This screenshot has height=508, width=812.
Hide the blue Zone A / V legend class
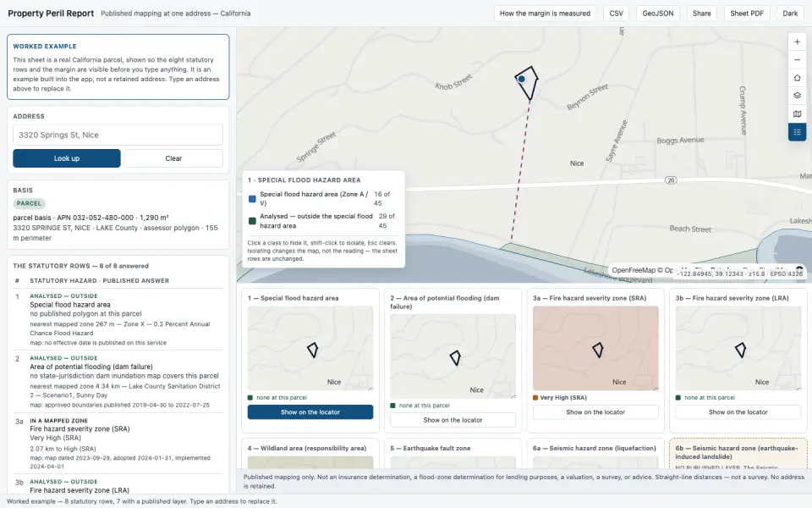tap(252, 198)
